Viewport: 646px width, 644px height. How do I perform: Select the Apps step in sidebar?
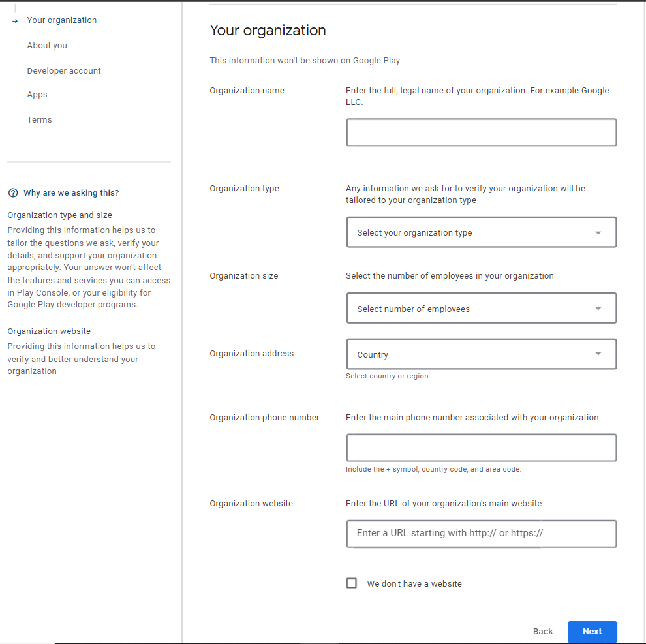pos(37,95)
